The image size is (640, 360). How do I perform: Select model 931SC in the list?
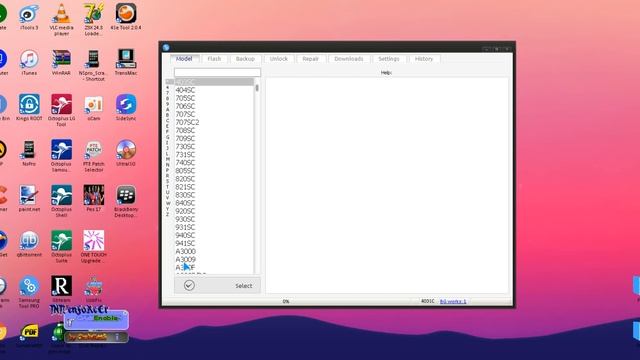(x=185, y=227)
